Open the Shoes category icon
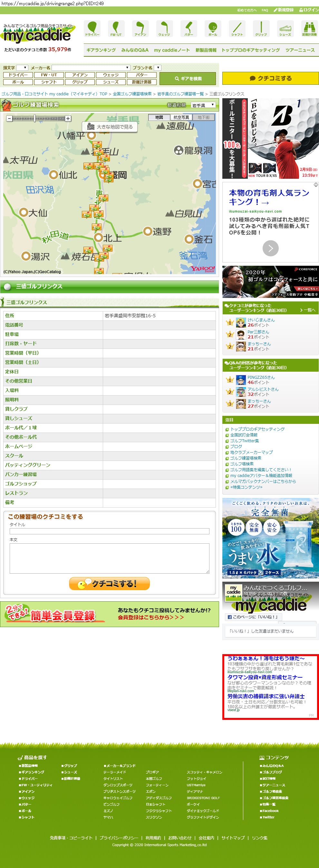The height and width of the screenshot is (868, 319). (x=285, y=28)
